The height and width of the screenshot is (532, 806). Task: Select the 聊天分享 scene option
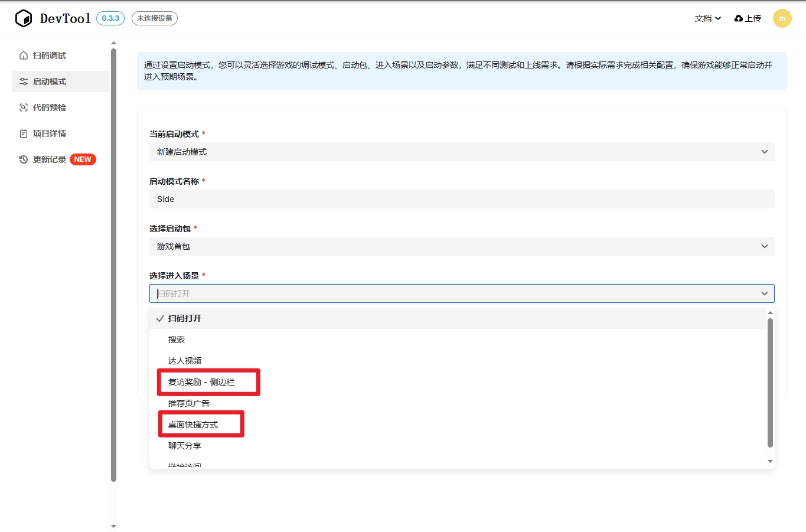coord(458,446)
